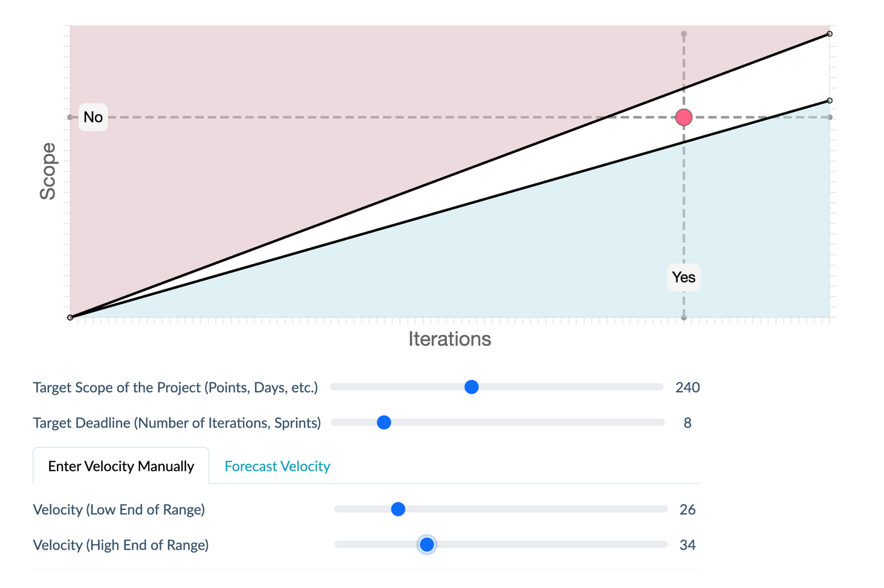Click the "No" scope label
The image size is (884, 588).
(93, 117)
